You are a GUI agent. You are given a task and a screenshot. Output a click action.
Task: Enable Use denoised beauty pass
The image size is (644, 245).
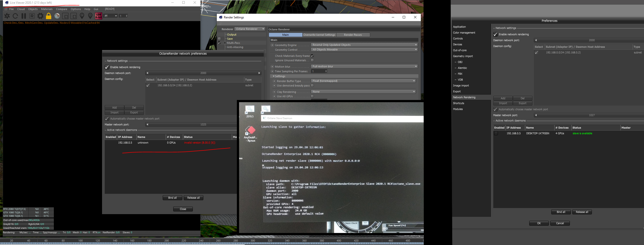312,86
